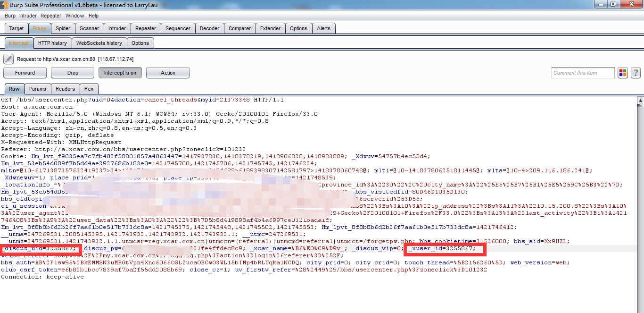Open the Repeater menu
The image size is (644, 313).
51,16
